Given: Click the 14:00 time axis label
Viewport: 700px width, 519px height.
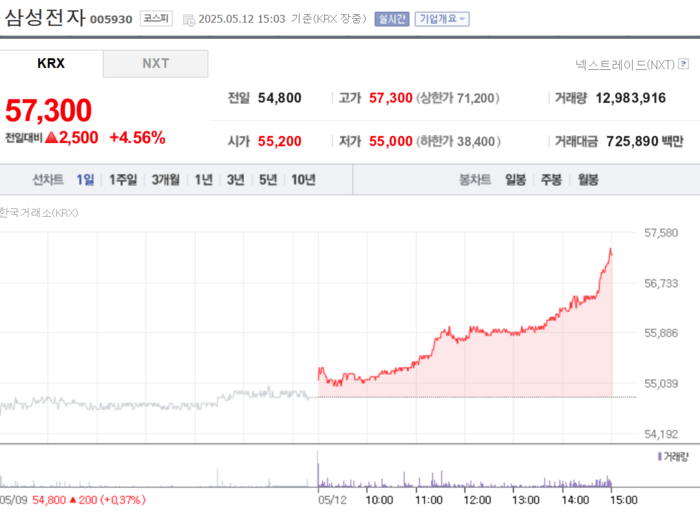Looking at the screenshot, I should click(575, 500).
